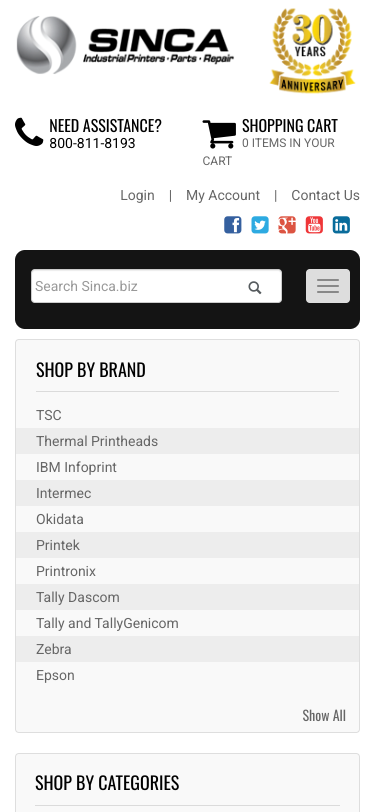The height and width of the screenshot is (812, 375).
Task: Focus the Search Sinca.biz field
Action: point(156,286)
